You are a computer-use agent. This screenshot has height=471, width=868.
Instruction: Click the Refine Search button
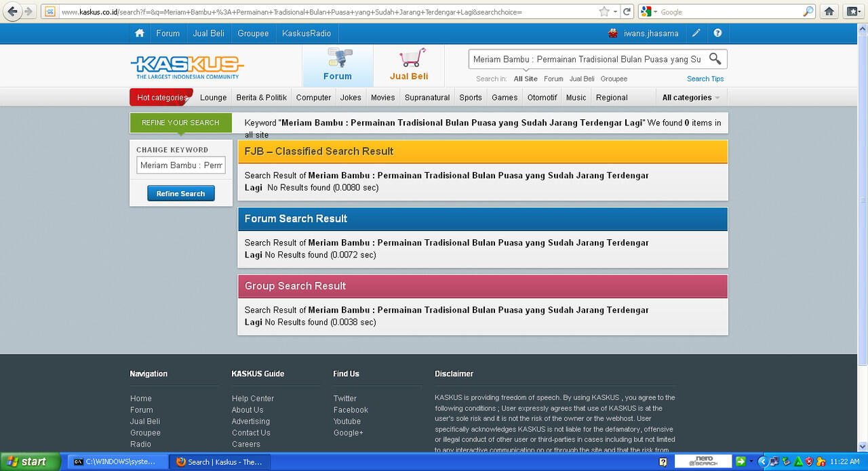tap(181, 194)
